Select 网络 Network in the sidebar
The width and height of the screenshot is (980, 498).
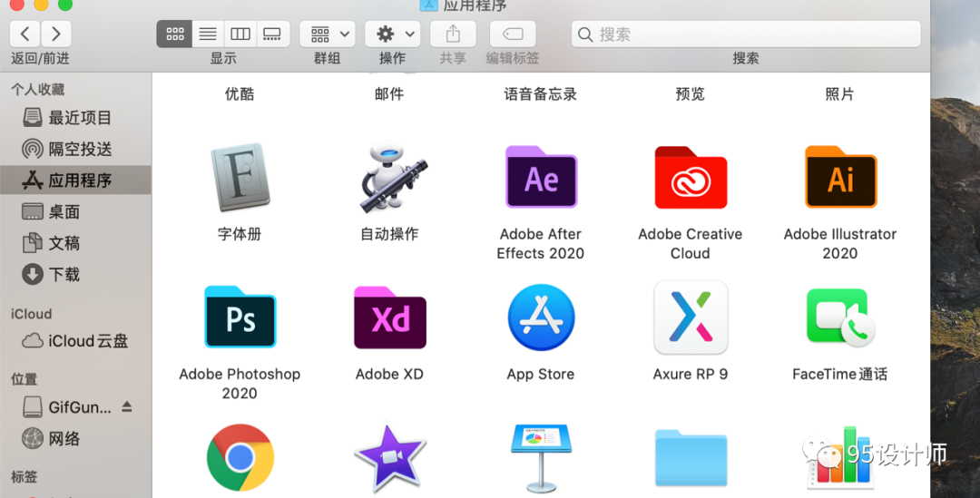pos(75,439)
